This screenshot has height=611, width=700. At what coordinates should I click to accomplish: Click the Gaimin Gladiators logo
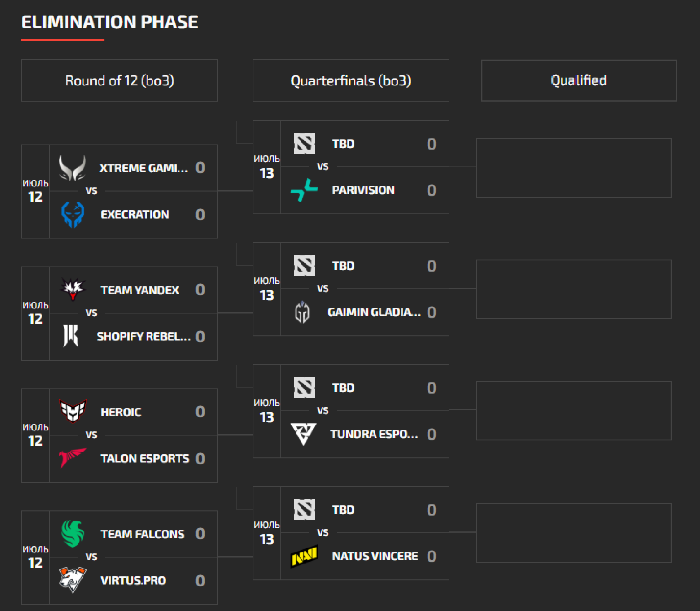pyautogui.click(x=302, y=312)
